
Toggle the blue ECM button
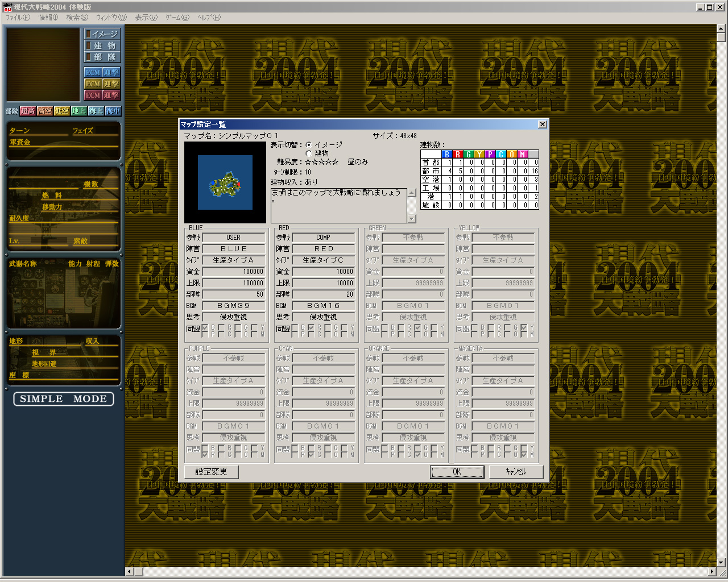pos(93,73)
